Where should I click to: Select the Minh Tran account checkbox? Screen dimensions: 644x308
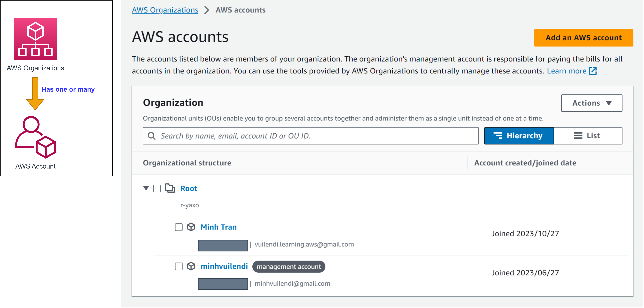click(x=178, y=227)
